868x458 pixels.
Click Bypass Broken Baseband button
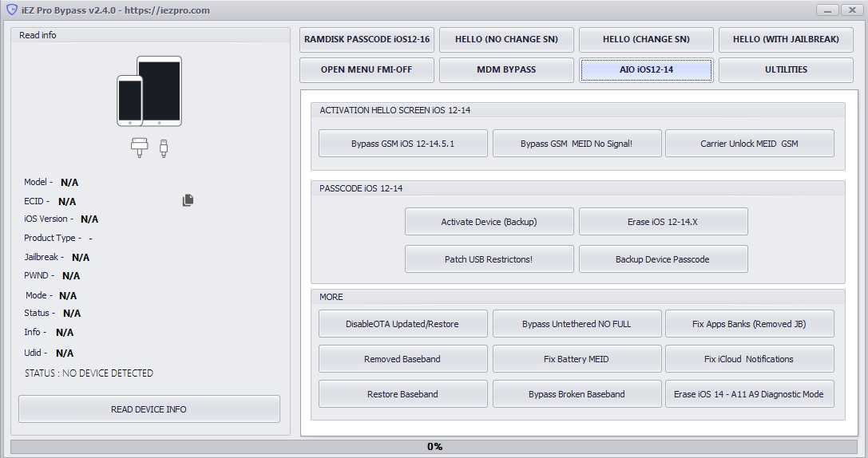[577, 394]
